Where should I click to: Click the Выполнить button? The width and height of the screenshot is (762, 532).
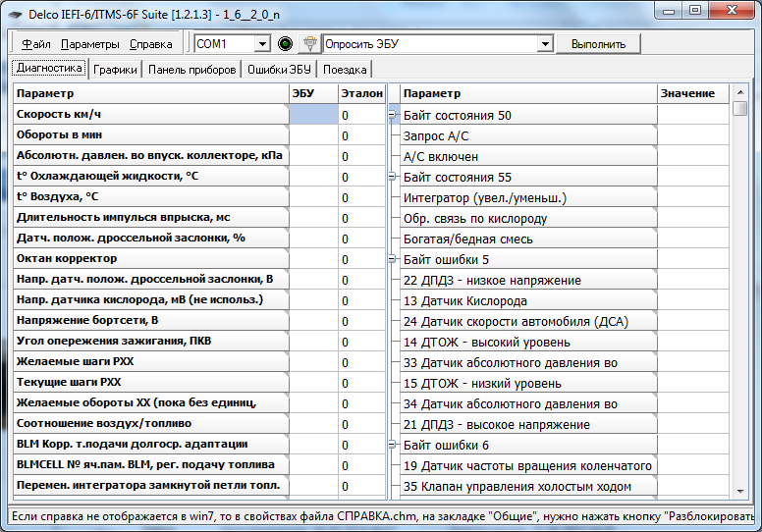(x=598, y=44)
